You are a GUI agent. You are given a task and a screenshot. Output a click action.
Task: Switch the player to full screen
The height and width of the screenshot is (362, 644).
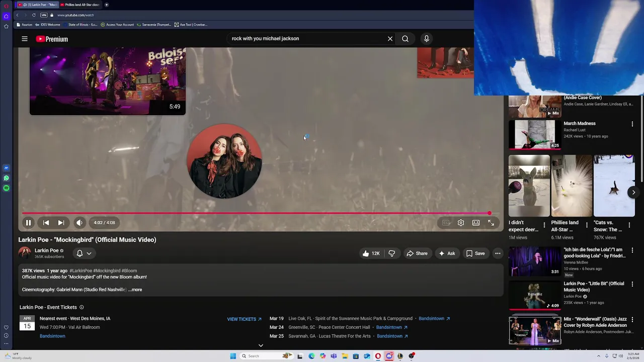click(x=491, y=223)
